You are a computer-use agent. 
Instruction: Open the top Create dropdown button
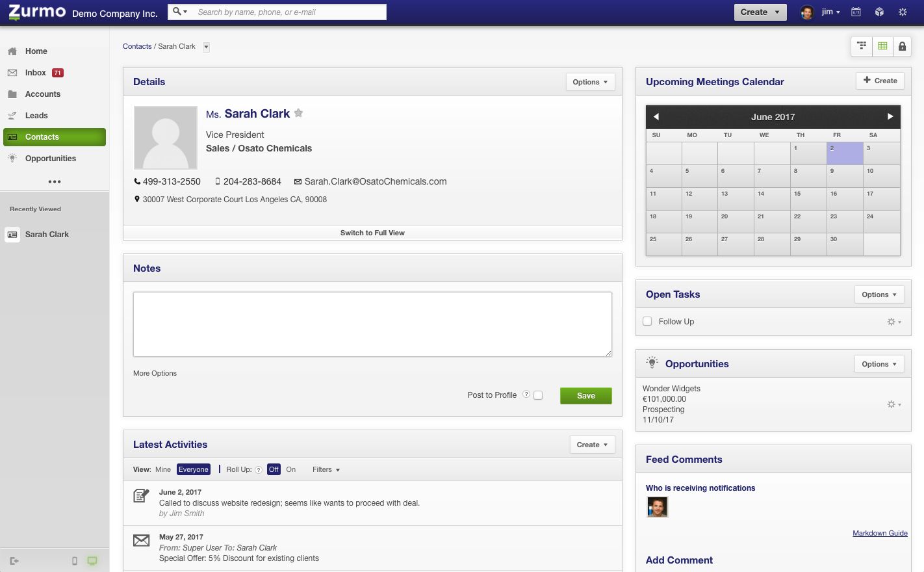[760, 12]
